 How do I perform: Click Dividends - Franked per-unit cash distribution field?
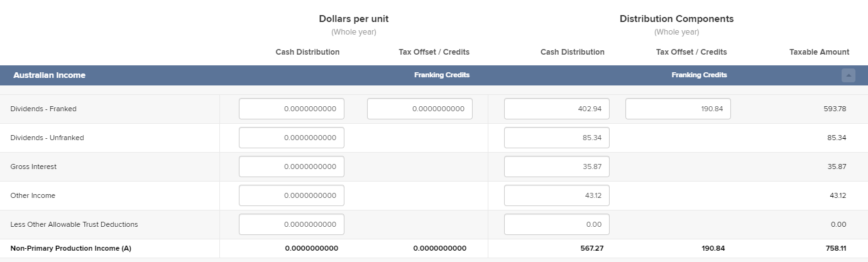(x=292, y=109)
